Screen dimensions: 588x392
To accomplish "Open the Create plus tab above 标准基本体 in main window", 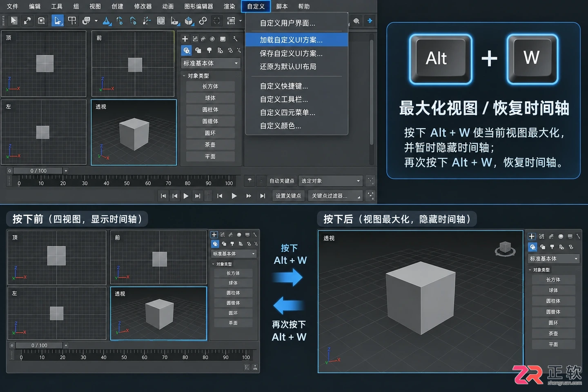I will tap(185, 39).
